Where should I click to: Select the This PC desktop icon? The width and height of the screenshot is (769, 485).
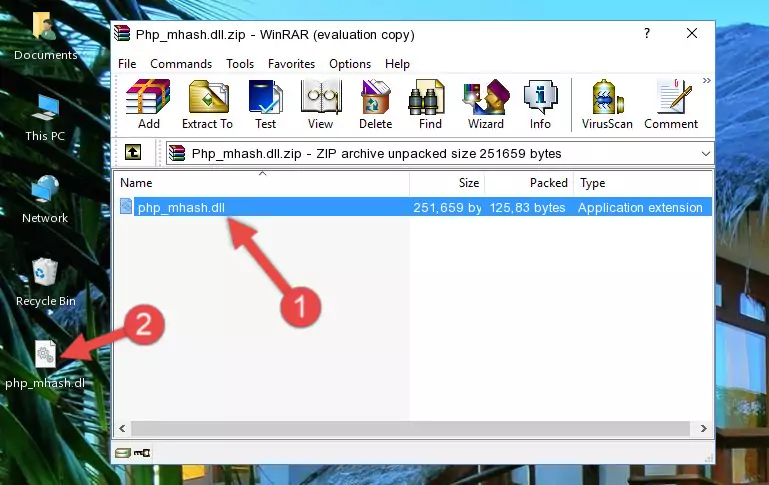pyautogui.click(x=45, y=118)
